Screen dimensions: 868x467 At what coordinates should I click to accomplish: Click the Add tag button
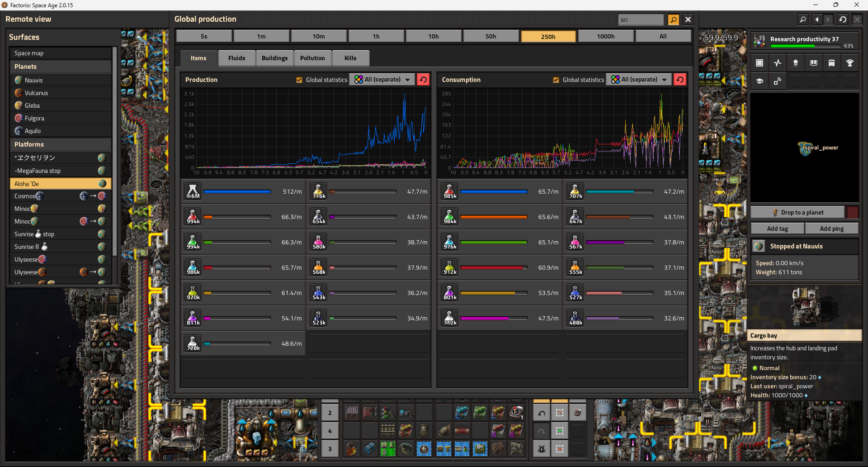777,229
